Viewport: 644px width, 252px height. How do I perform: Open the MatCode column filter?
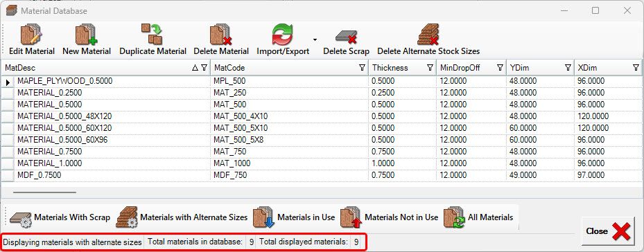pos(363,68)
